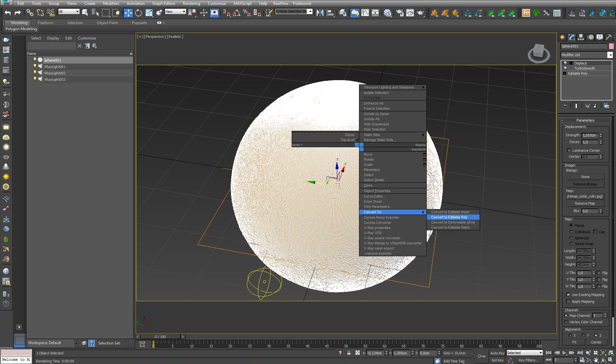Click the Strength value field
The image size is (616, 364).
coord(590,135)
